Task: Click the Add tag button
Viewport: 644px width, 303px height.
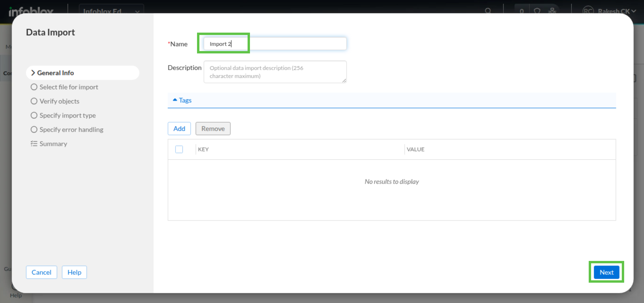Action: 179,129
